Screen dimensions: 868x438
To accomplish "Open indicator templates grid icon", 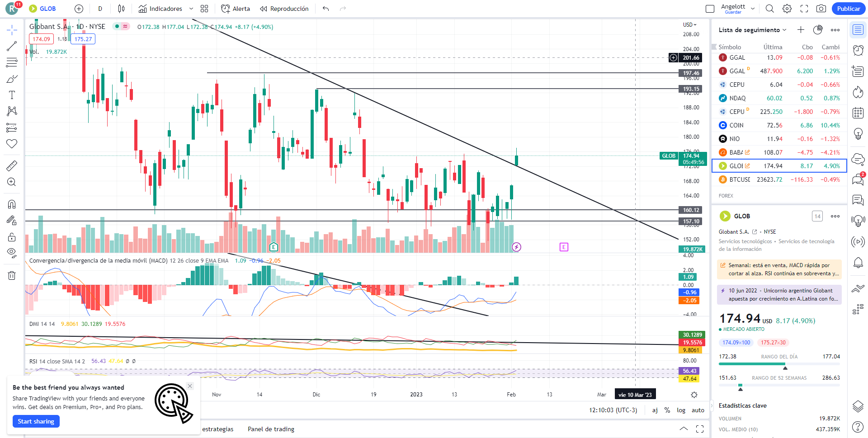I will [x=204, y=9].
